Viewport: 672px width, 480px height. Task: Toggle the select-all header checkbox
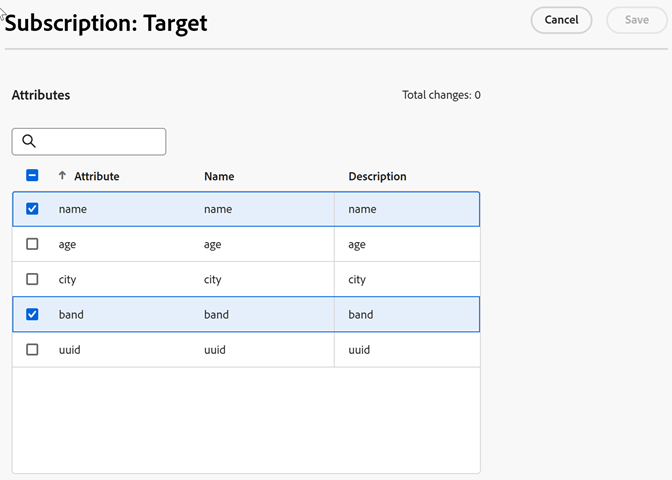(32, 176)
